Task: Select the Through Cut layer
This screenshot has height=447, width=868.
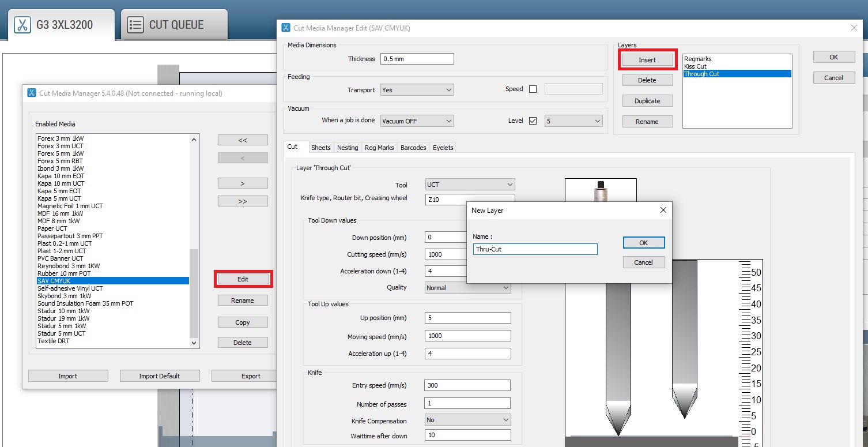Action: pyautogui.click(x=737, y=74)
